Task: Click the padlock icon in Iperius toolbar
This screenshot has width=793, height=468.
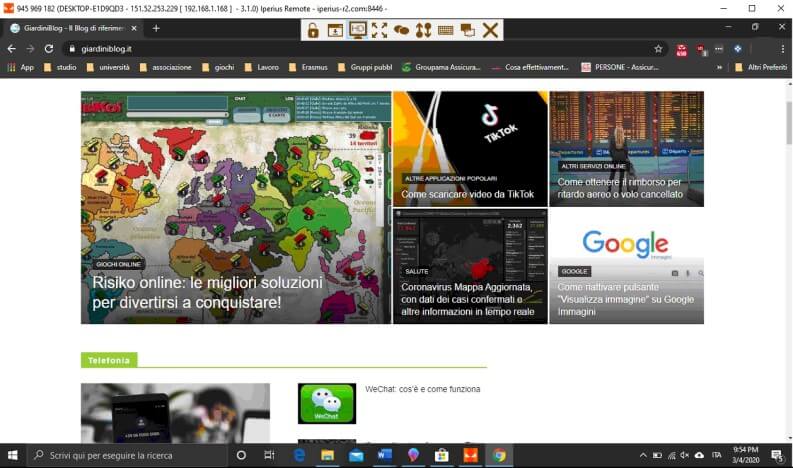Action: (313, 30)
